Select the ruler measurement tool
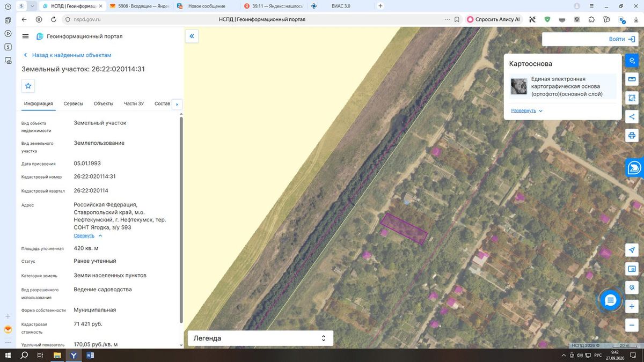Viewport: 644px width, 362px height. pyautogui.click(x=632, y=79)
